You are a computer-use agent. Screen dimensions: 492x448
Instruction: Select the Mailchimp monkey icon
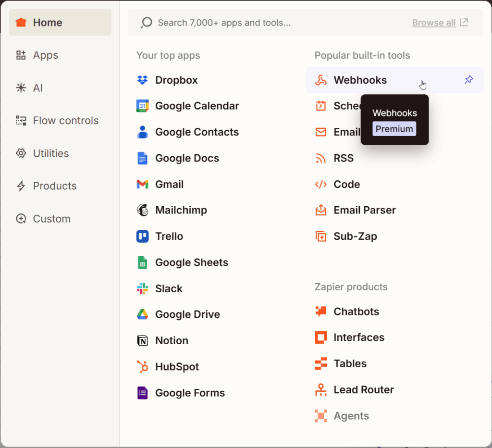pyautogui.click(x=142, y=210)
